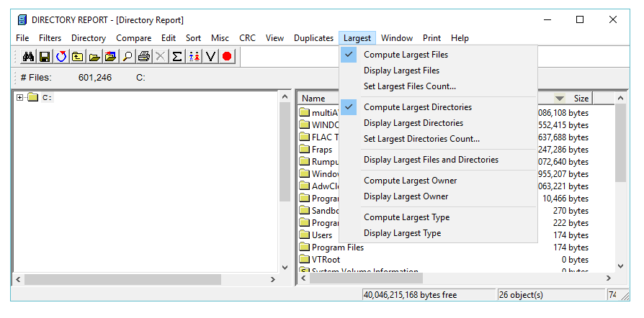The width and height of the screenshot is (644, 318).
Task: Click the sigma sum toolbar icon
Action: tap(177, 57)
